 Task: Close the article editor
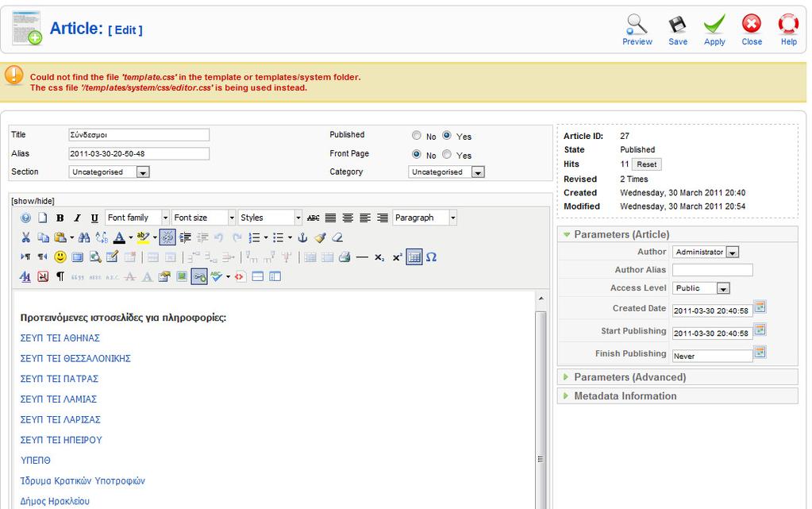coord(752,29)
